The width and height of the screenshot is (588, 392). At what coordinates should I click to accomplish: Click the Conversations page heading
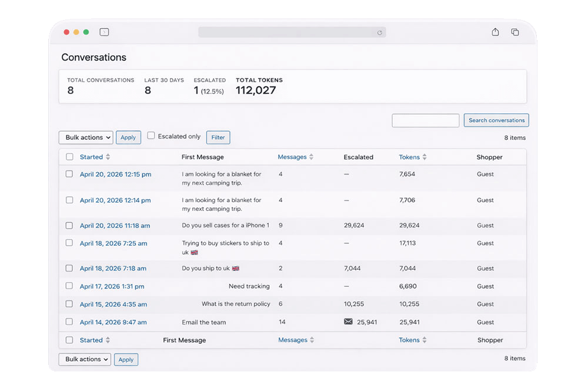click(x=93, y=58)
